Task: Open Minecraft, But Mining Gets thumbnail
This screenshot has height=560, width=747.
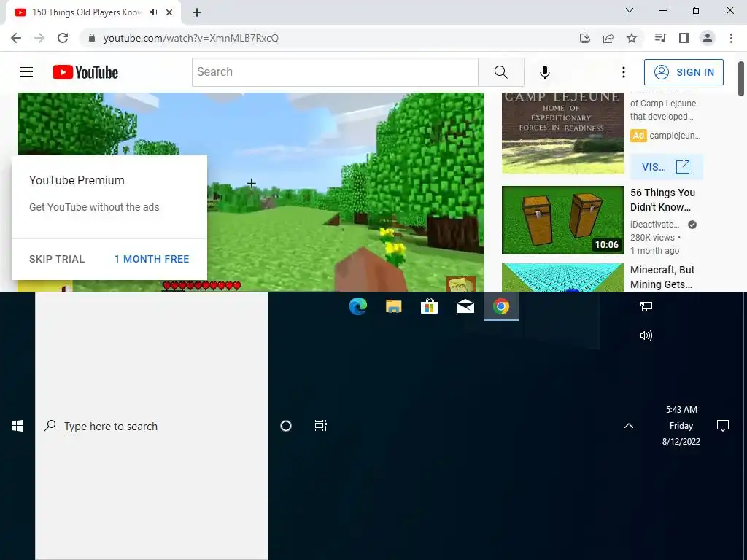Action: [562, 277]
